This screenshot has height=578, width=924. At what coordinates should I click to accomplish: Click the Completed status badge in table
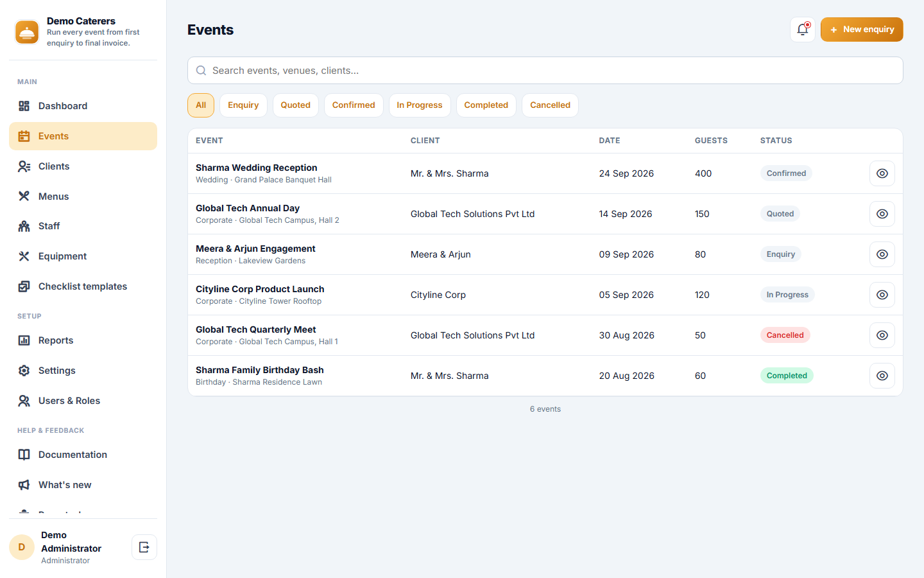click(787, 376)
